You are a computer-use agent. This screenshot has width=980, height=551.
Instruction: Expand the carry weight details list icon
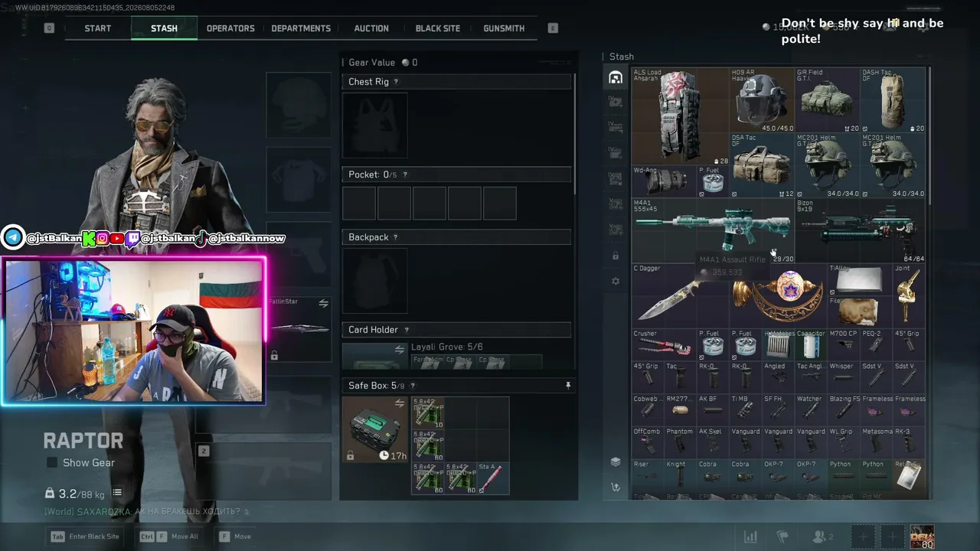pyautogui.click(x=117, y=494)
